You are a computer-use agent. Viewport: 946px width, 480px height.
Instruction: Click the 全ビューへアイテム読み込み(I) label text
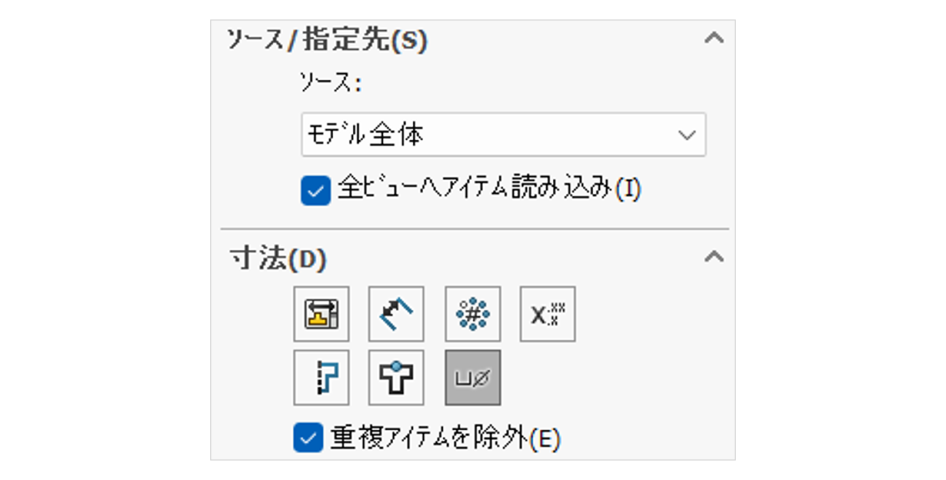(488, 190)
